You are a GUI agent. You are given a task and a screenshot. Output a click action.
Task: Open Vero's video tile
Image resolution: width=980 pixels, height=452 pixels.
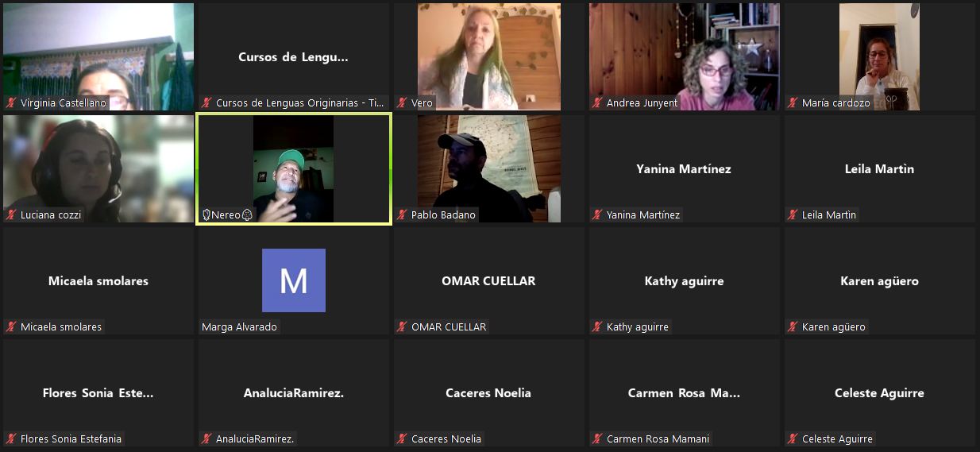tap(488, 56)
